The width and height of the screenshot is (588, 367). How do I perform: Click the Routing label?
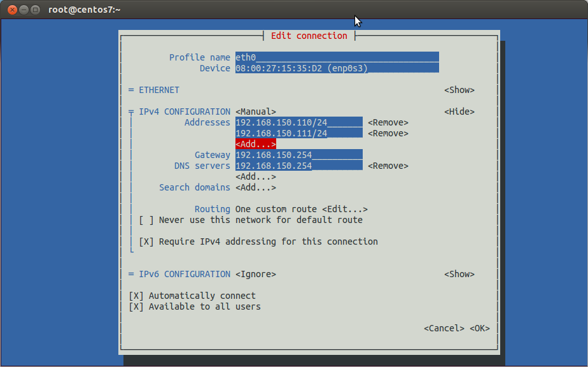213,209
